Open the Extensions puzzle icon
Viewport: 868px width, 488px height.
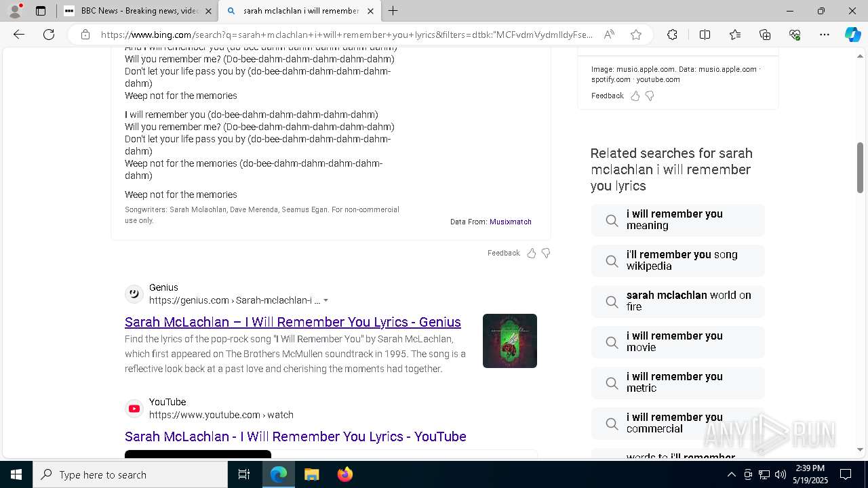672,35
